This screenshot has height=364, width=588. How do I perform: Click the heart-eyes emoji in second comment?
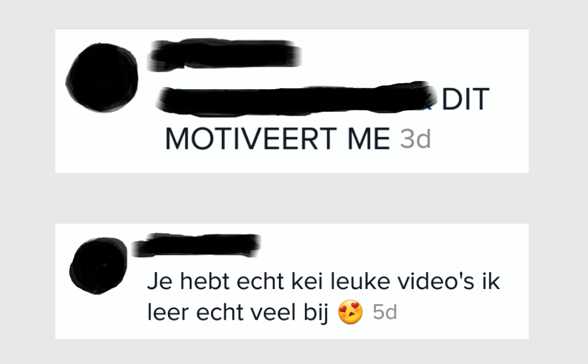[x=350, y=312]
